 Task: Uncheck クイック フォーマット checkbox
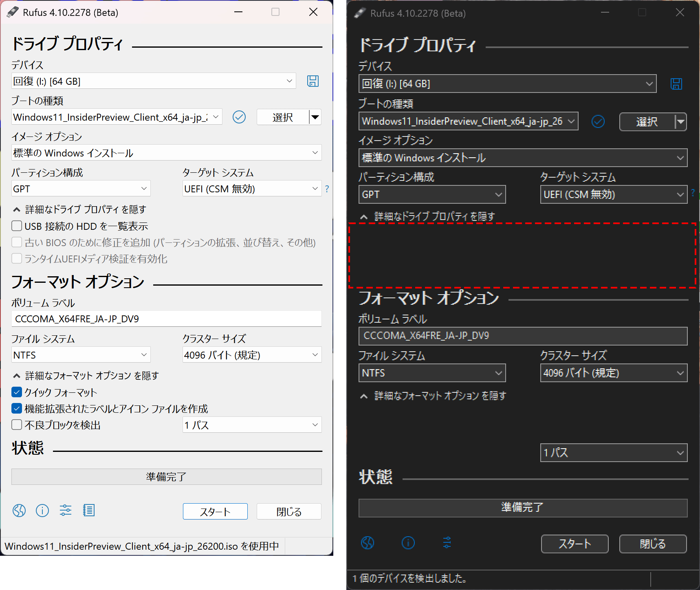tap(17, 392)
